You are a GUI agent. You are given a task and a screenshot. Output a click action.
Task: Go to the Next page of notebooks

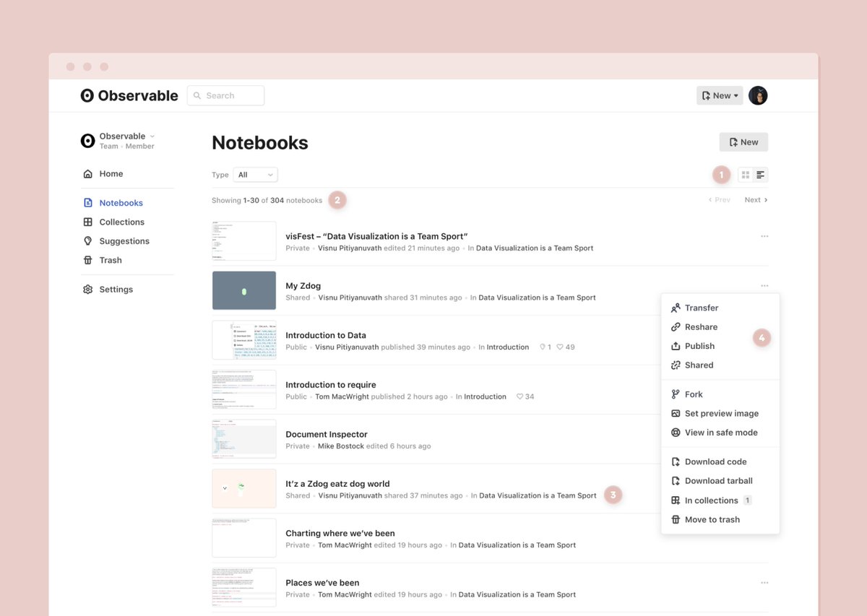756,200
